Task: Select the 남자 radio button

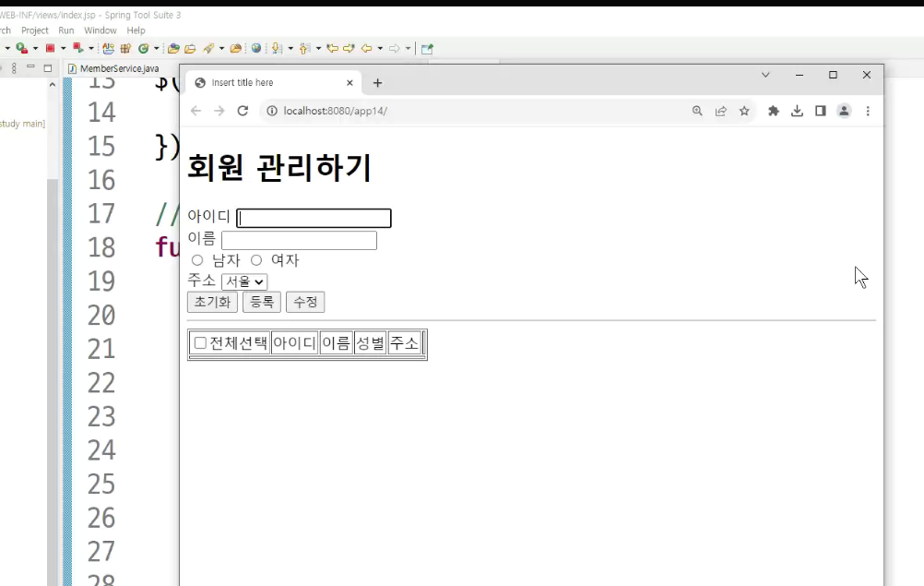Action: point(197,260)
